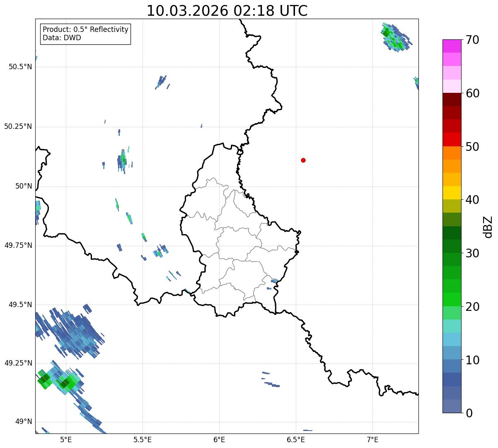Click the colorbar tick label 40
Screen dimensions: 498x448
(x=472, y=200)
